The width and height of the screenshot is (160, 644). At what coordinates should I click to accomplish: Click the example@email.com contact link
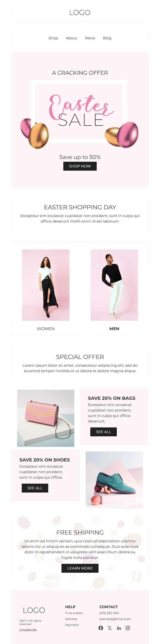[115, 619]
